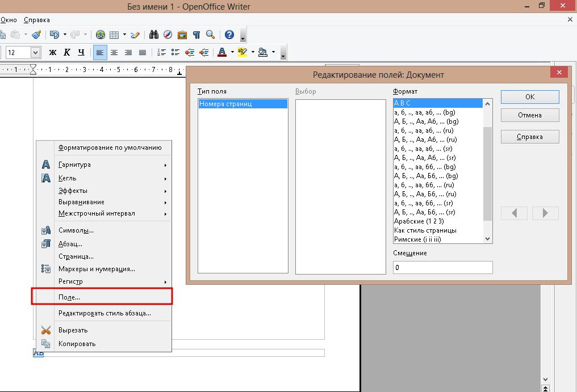Image resolution: width=577 pixels, height=392 pixels.
Task: Apply Font Color red A icon
Action: pos(222,53)
